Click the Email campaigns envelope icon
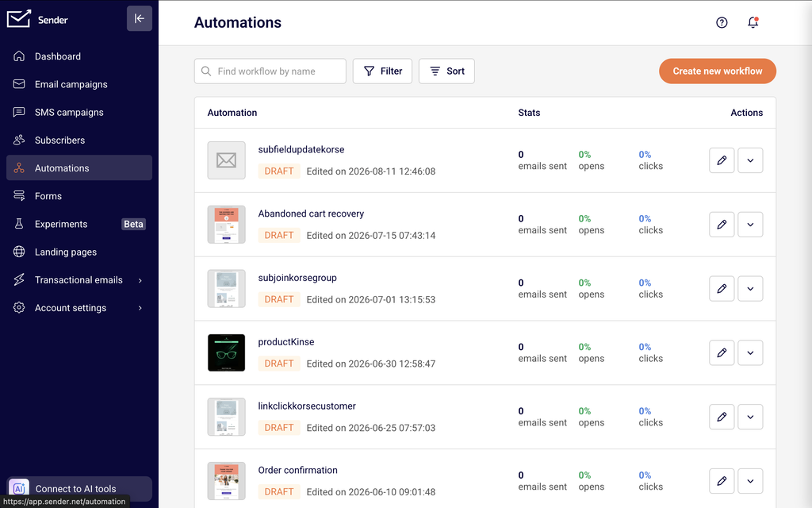This screenshot has width=812, height=508. 19,84
